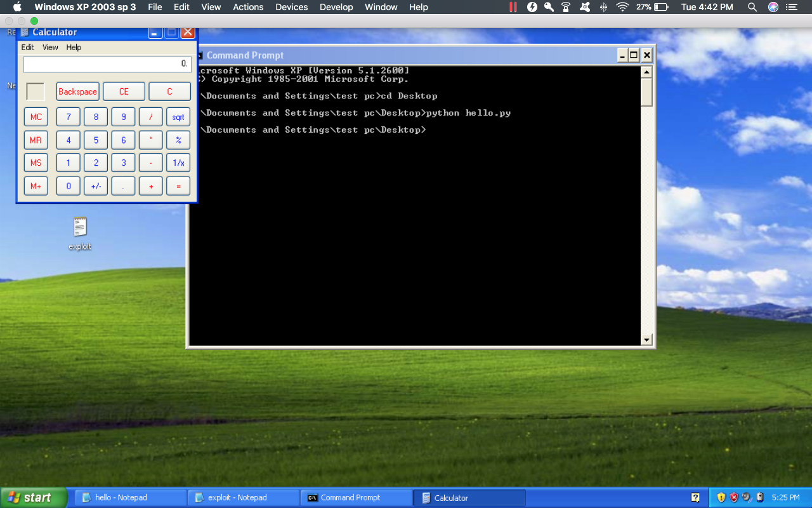Click the MR memory recall button
Image resolution: width=812 pixels, height=508 pixels.
[x=36, y=140]
